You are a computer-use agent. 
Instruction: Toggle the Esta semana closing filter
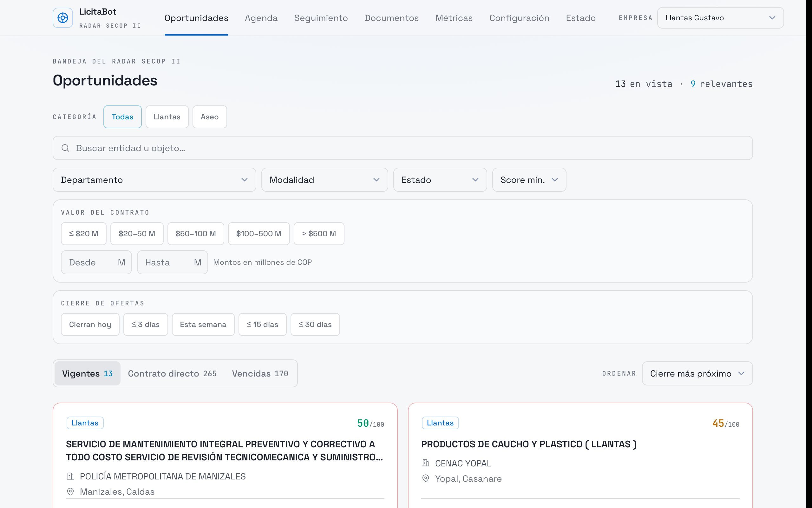(x=203, y=324)
